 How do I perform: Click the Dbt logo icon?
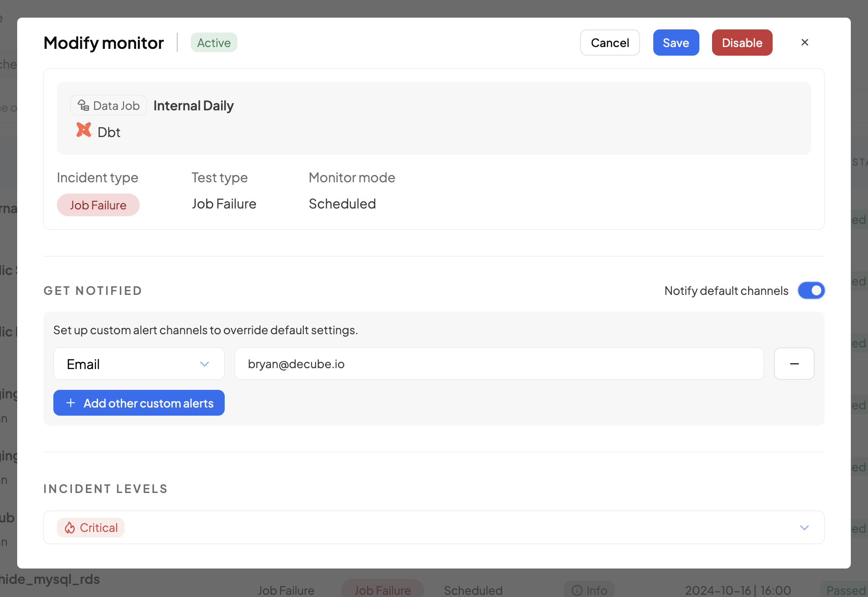pos(84,130)
